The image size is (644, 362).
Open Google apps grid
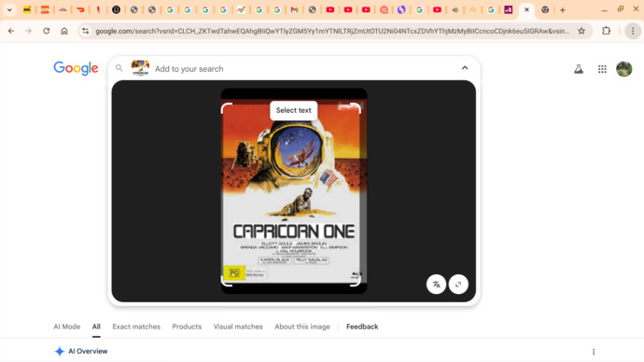coord(602,69)
